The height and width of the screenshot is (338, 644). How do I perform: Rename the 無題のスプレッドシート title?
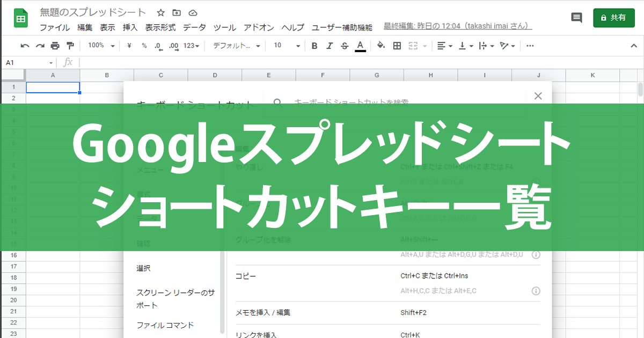pos(93,12)
